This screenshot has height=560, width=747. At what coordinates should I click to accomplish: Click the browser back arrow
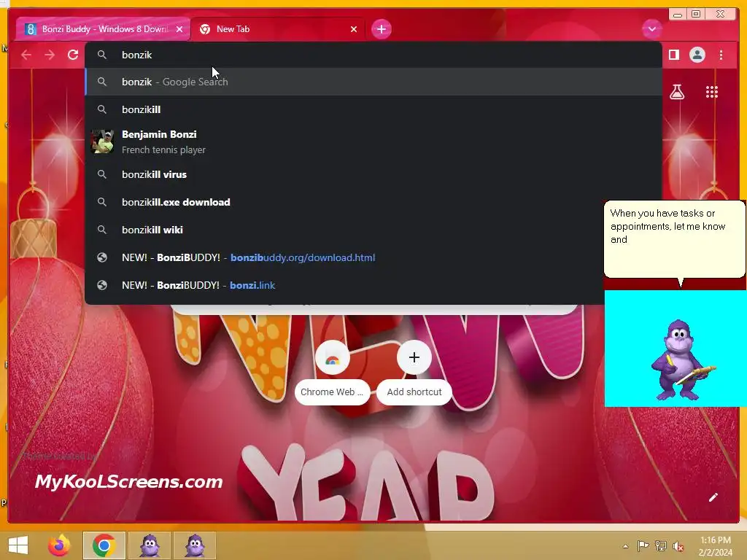coord(26,55)
